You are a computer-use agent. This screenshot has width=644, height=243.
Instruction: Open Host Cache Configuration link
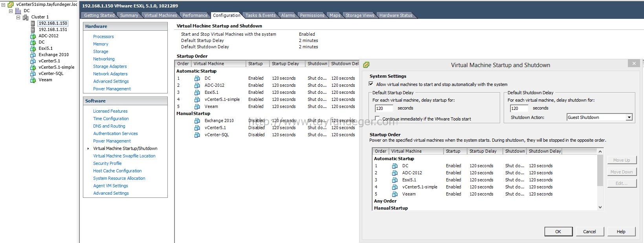point(117,171)
